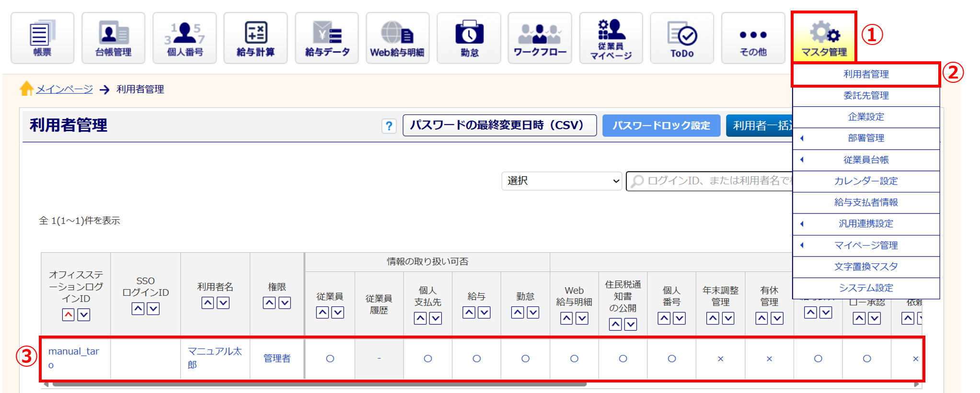The height and width of the screenshot is (393, 980).
Task: Click the マスタ管理 gear icon
Action: [824, 37]
